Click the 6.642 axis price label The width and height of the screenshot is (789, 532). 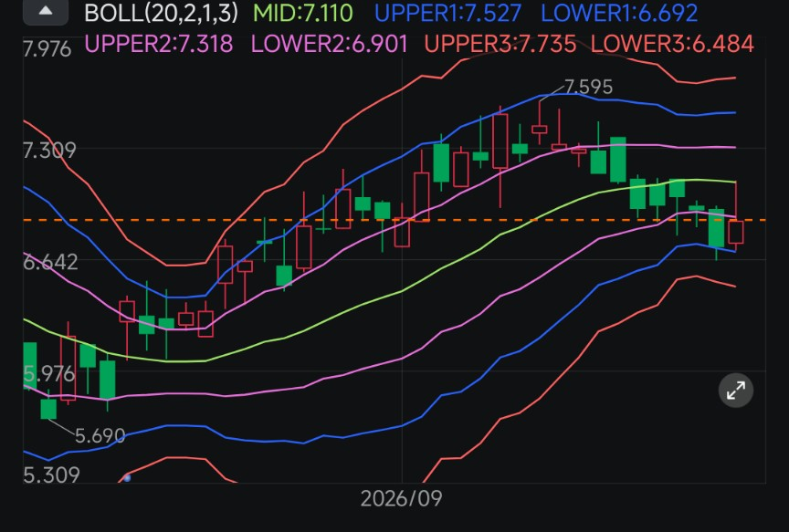pyautogui.click(x=50, y=262)
